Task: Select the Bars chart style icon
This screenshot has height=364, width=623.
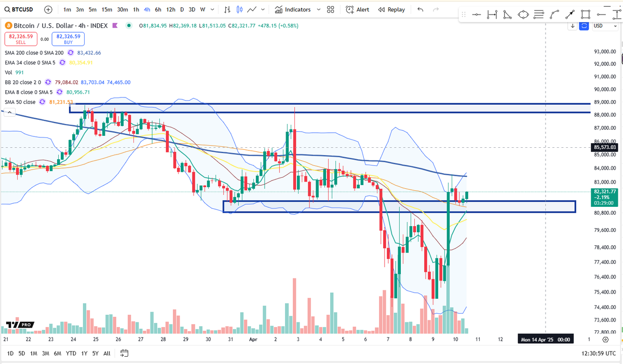Action: click(228, 9)
